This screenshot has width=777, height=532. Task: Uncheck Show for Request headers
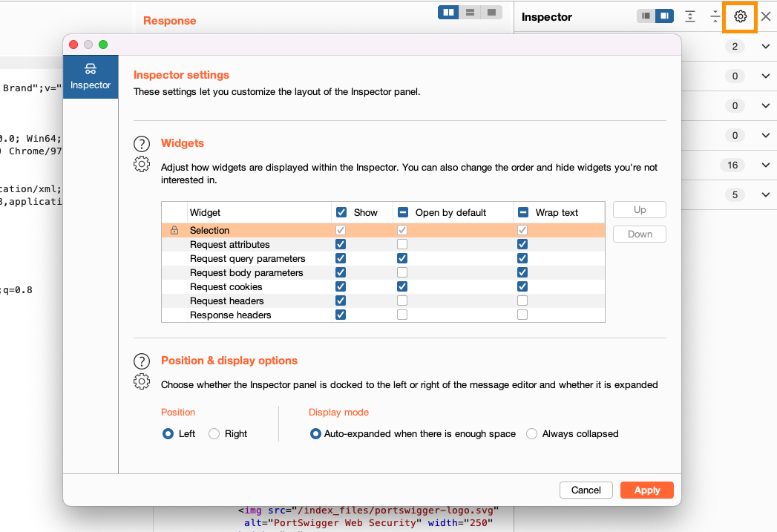341,301
